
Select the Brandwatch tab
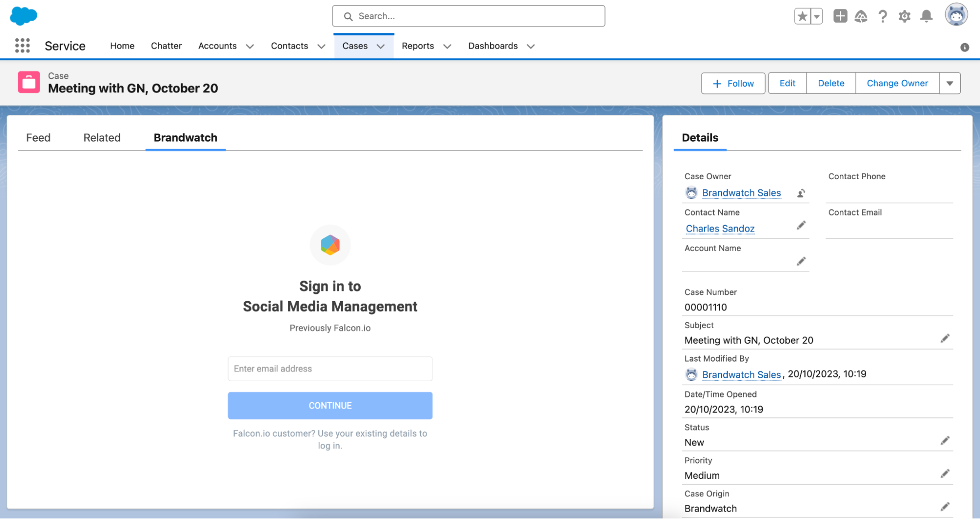pos(185,138)
